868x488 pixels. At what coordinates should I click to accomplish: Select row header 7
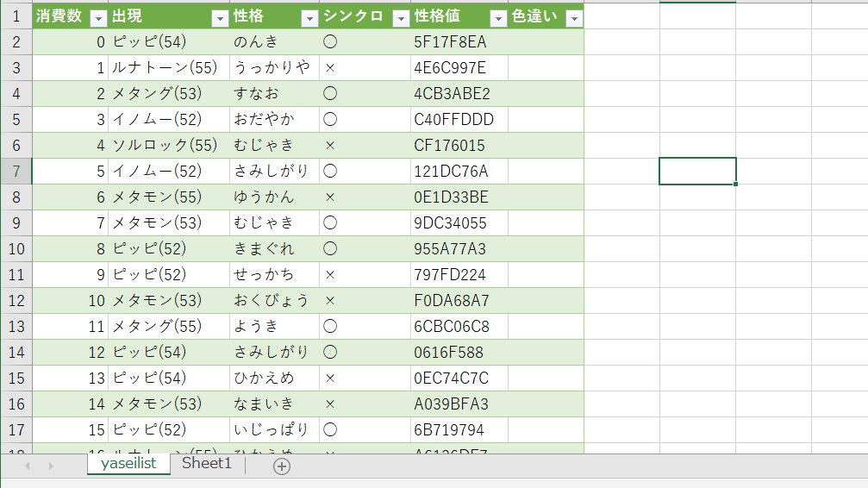click(x=16, y=172)
